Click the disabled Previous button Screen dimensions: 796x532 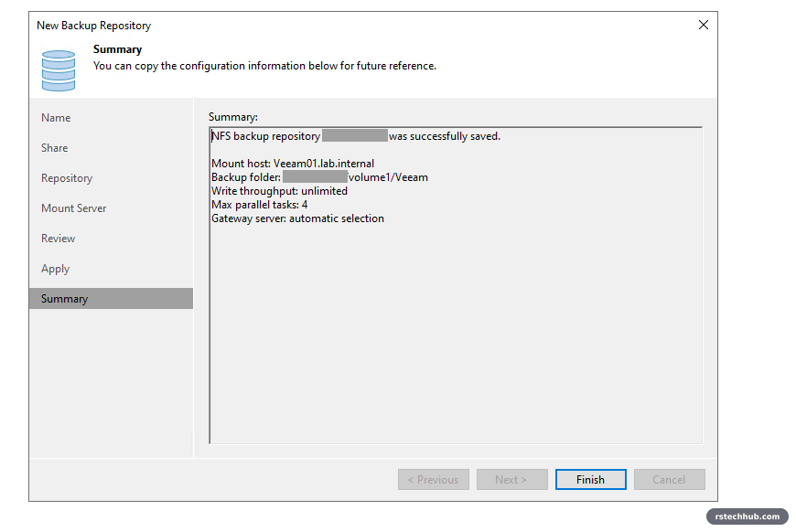click(433, 479)
